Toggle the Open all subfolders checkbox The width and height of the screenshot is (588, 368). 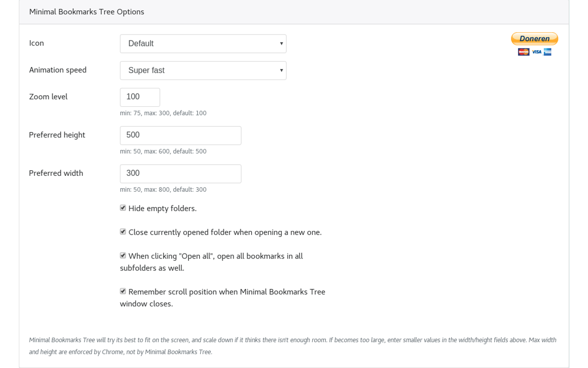point(123,255)
